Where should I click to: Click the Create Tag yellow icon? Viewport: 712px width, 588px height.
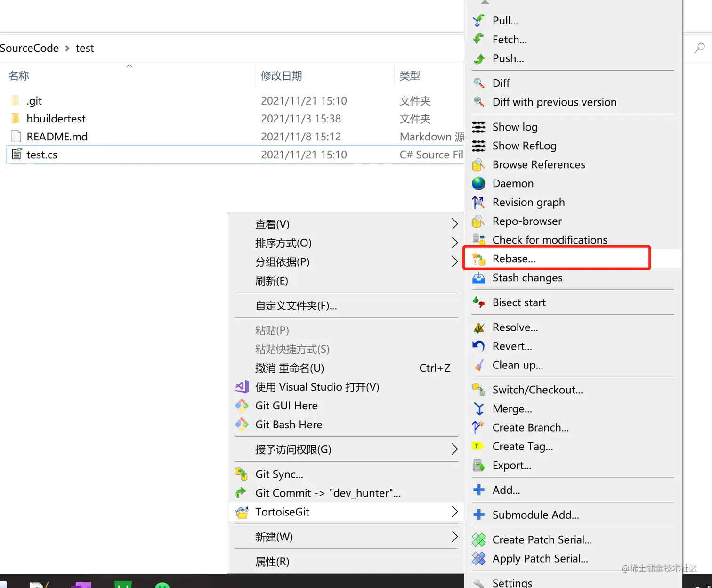click(479, 446)
